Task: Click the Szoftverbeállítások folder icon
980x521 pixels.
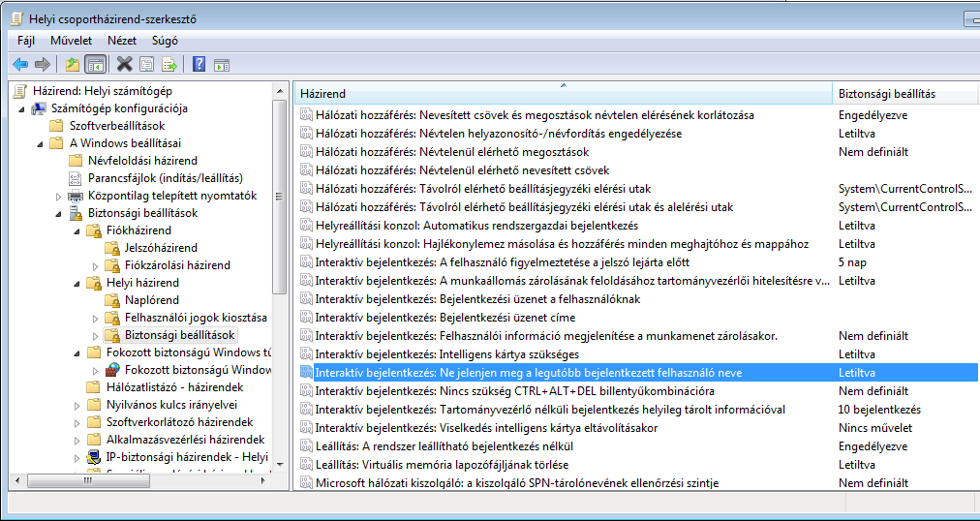Action: 56,126
